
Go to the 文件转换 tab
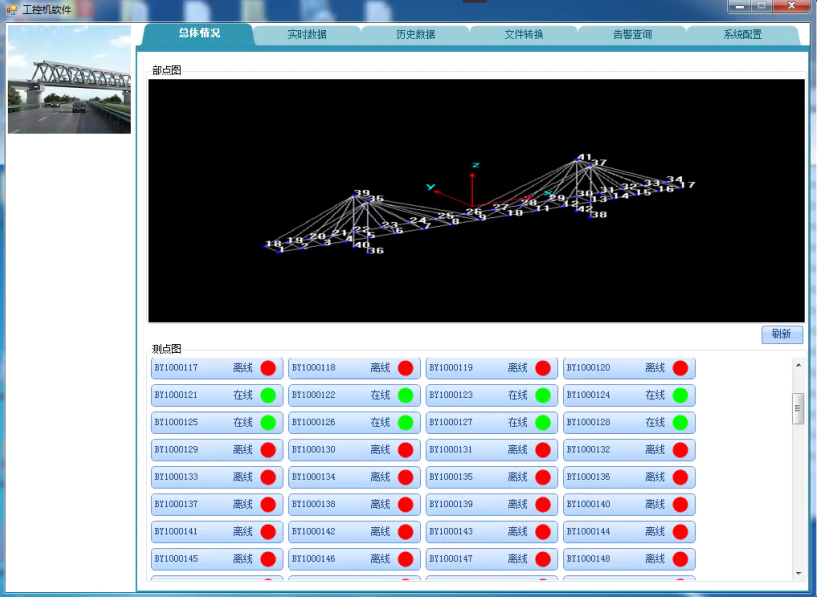tap(524, 35)
